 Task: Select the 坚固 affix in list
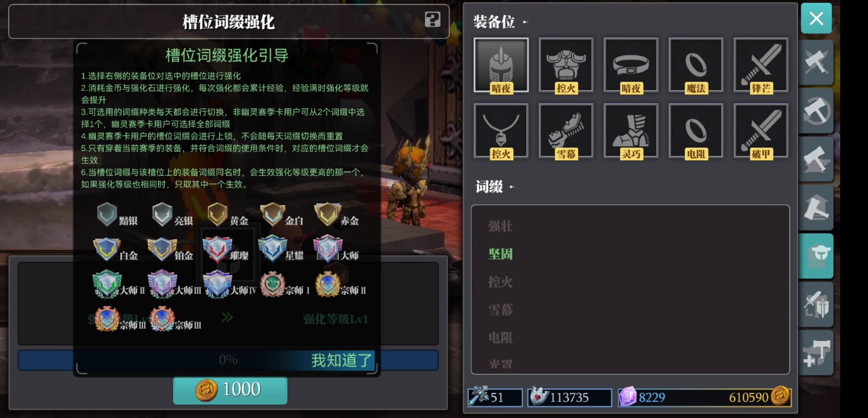500,254
